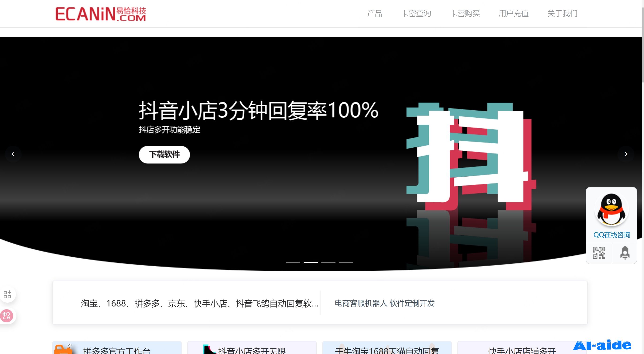Go to 卡密购买

pyautogui.click(x=465, y=14)
